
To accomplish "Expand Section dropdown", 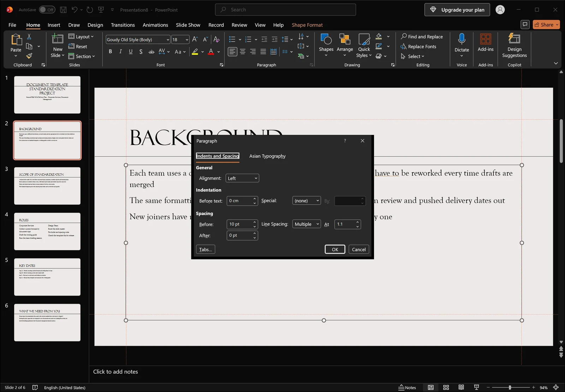I will (x=82, y=56).
